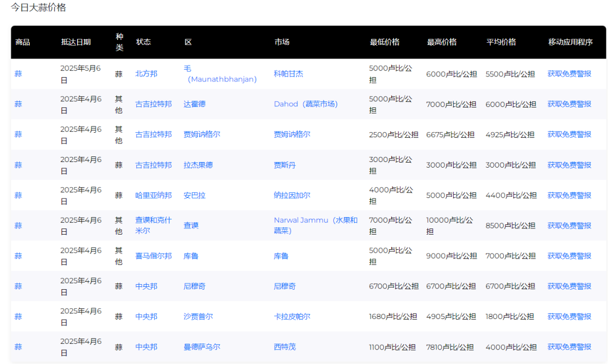Viewport: 608px width, 364px height.
Task: Click 获取免费警报 in the 西特茂 row
Action: pyautogui.click(x=569, y=347)
